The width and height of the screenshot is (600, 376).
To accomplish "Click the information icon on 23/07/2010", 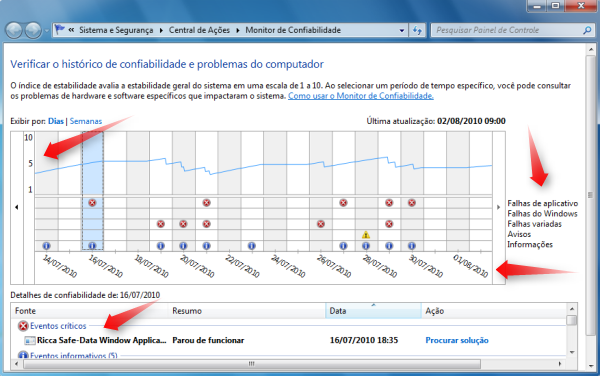I will 251,246.
